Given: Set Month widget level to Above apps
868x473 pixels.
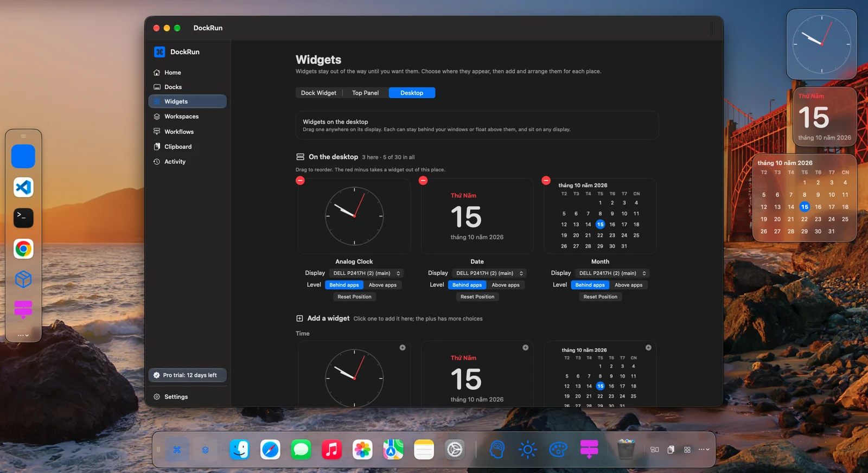Looking at the screenshot, I should (628, 285).
